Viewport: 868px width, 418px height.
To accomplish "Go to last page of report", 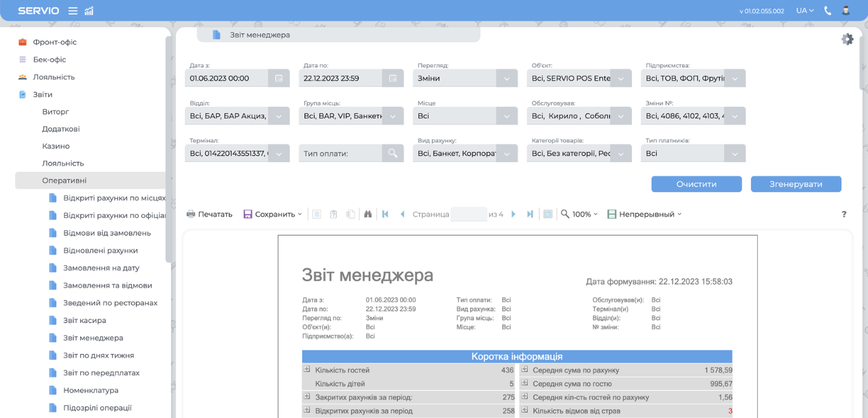I will coord(530,214).
